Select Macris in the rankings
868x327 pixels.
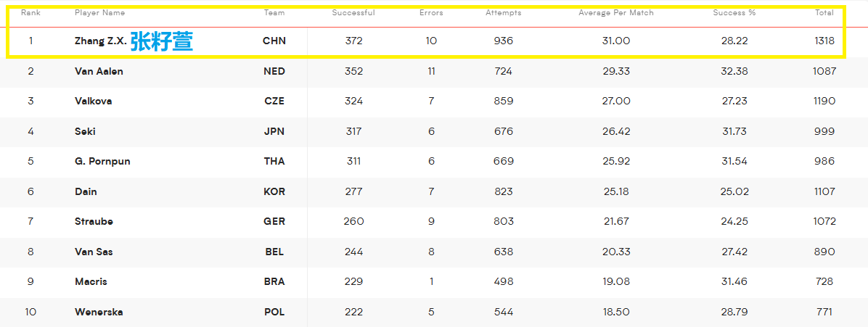click(x=91, y=282)
